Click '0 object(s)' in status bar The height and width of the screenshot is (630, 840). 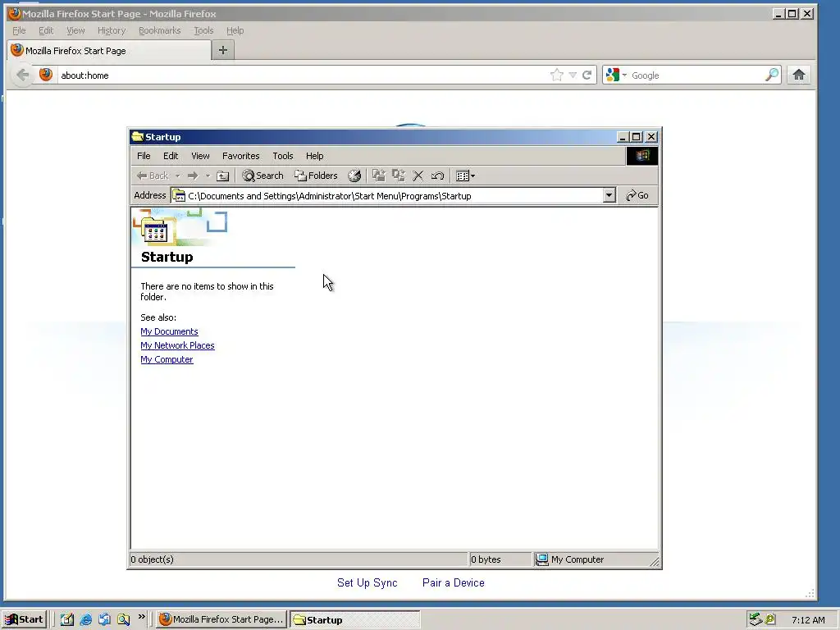tap(152, 559)
